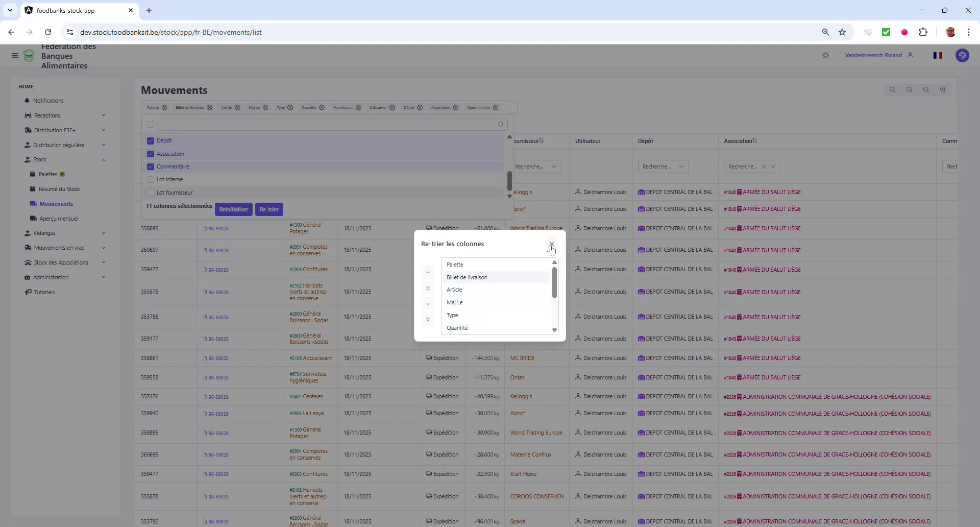Click the zoom-in magnifier above the table
Viewport: 980px width, 527px height.
[943, 89]
